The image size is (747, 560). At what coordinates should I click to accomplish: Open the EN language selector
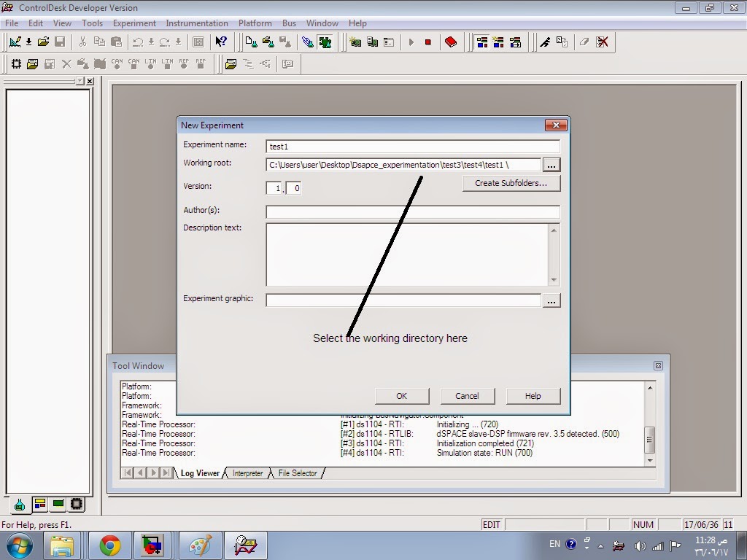click(554, 543)
